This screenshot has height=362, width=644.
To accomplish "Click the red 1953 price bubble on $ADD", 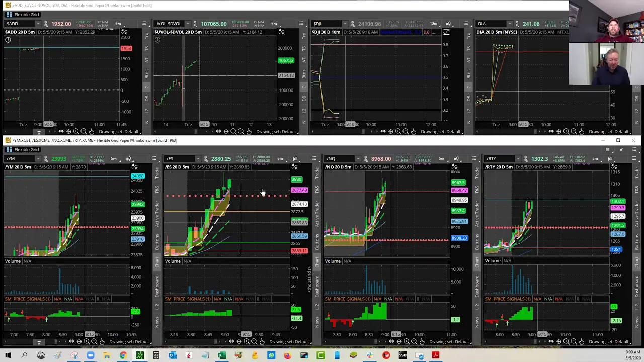I will (x=126, y=48).
